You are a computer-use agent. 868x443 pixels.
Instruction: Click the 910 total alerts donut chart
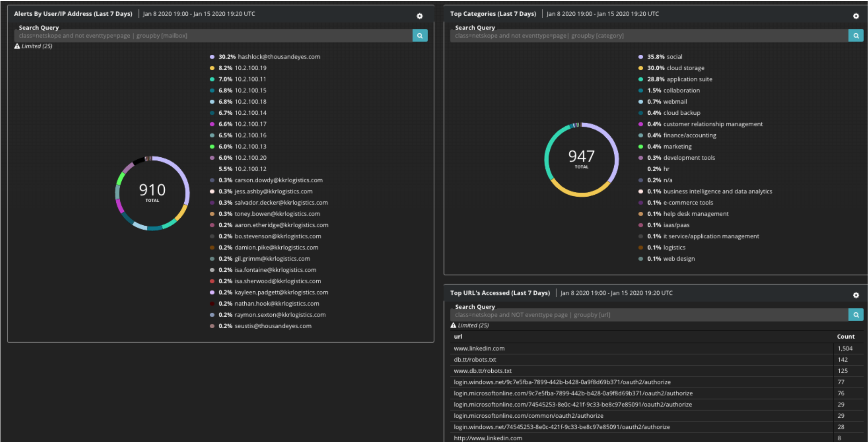tap(152, 193)
